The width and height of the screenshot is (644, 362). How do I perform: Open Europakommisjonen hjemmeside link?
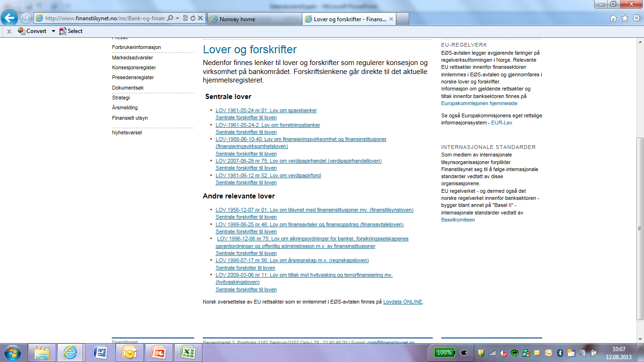click(x=479, y=103)
